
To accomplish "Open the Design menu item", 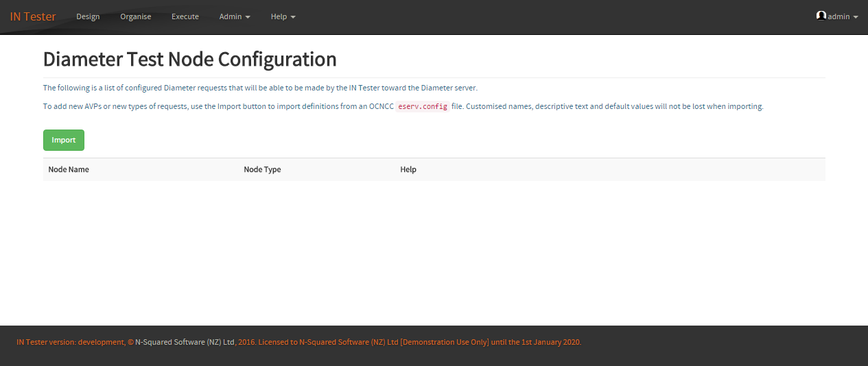I will point(88,16).
